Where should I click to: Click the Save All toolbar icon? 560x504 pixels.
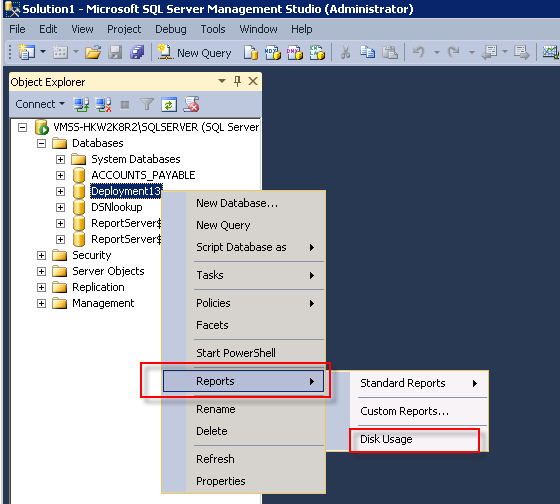click(137, 53)
